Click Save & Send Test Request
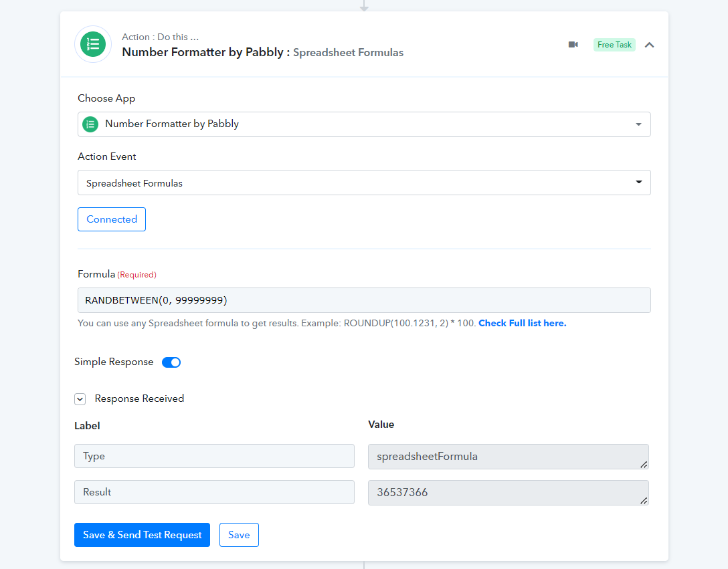Image resolution: width=728 pixels, height=569 pixels. click(142, 535)
